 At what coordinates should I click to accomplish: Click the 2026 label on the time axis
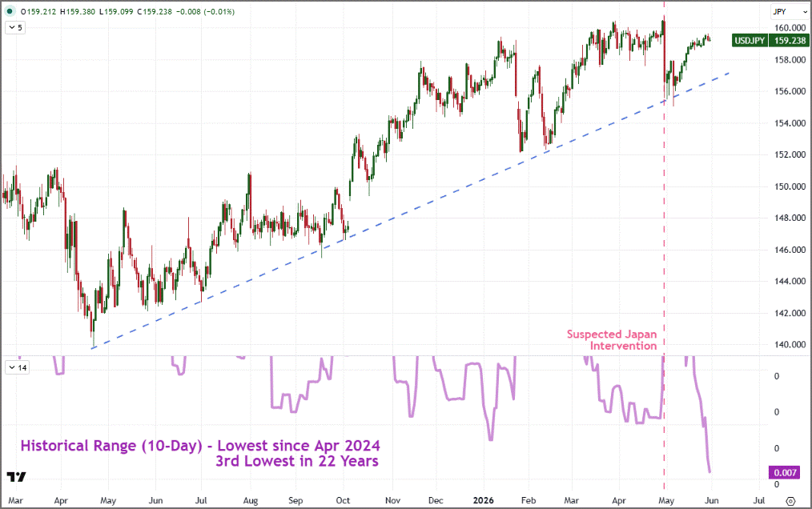coord(483,500)
